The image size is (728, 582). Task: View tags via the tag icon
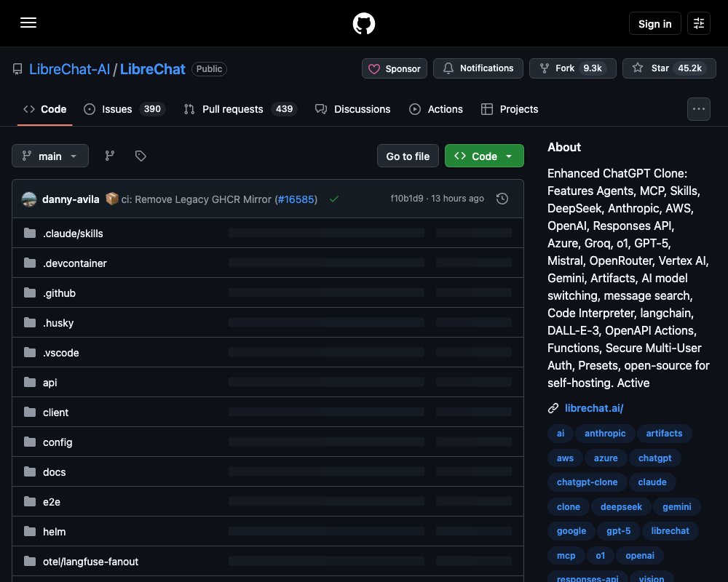point(141,156)
